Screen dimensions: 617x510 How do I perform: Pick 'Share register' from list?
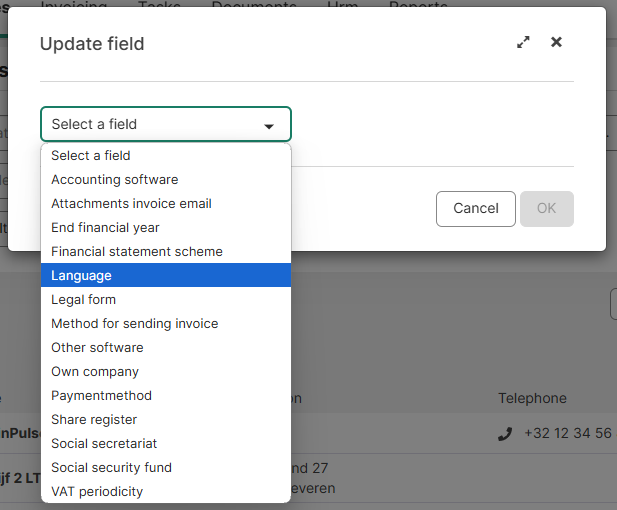click(166, 419)
